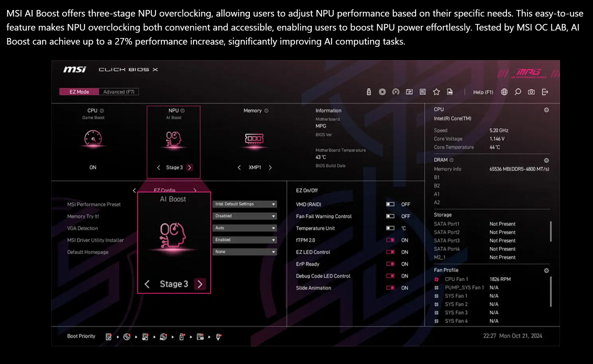Click the Fan Profile list scrollbar
Viewport: 593px width, 364px height.
[x=551, y=292]
